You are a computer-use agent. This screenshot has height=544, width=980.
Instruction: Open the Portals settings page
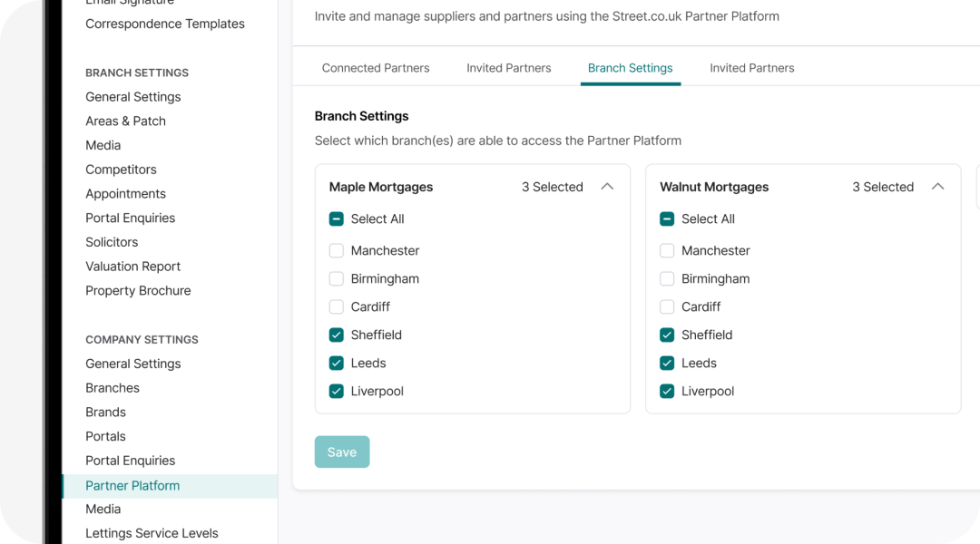coord(105,436)
